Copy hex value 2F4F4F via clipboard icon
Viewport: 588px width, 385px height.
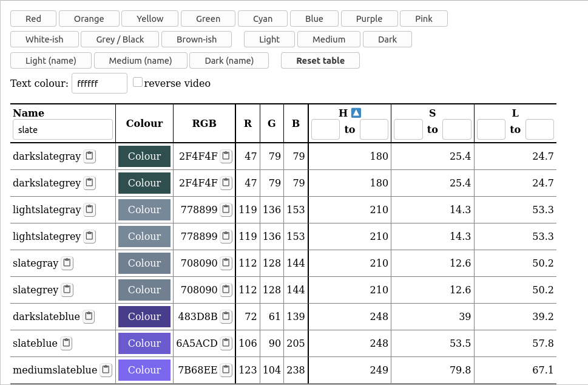coord(226,156)
